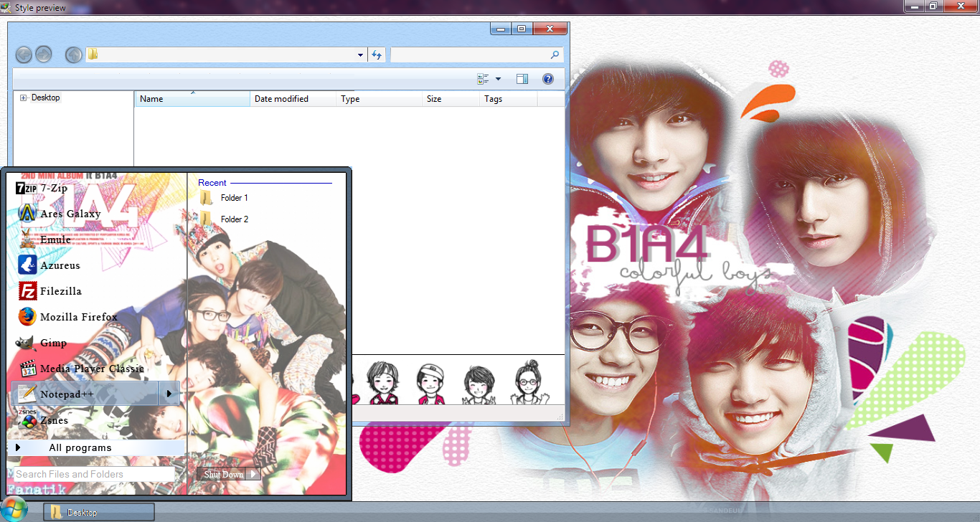Screen dimensions: 980x522
Task: Refresh the current folder view
Action: pyautogui.click(x=377, y=54)
